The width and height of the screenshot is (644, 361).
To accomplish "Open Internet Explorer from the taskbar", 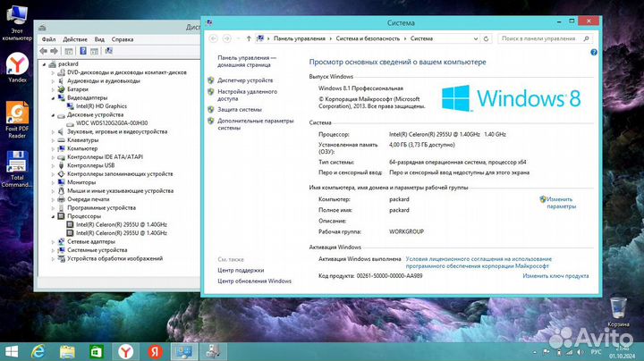I will click(38, 351).
